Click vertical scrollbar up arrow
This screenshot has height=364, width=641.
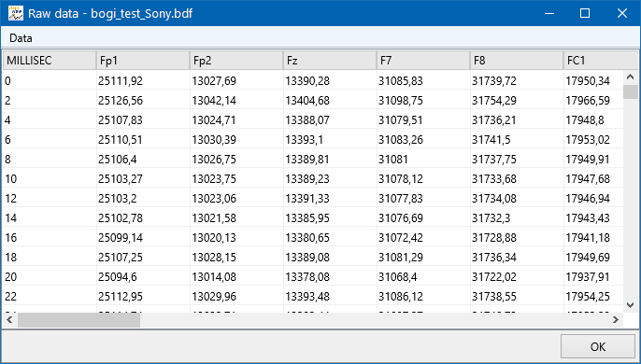[x=631, y=77]
